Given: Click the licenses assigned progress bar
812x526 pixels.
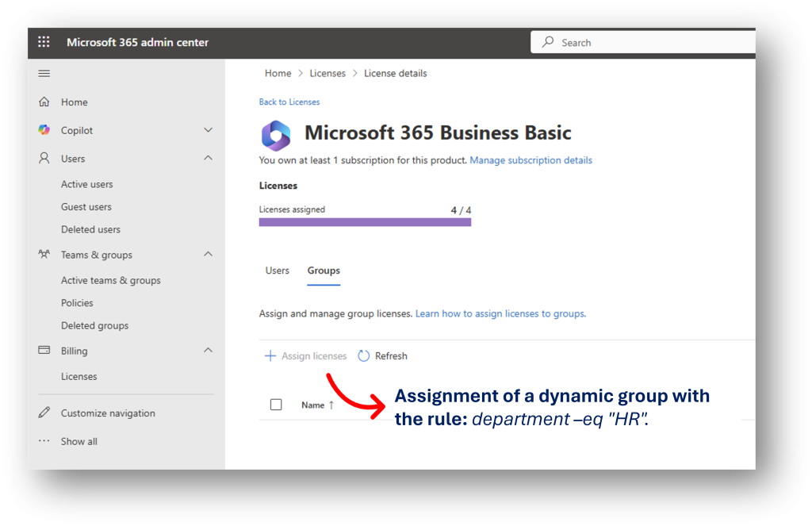Looking at the screenshot, I should 365,221.
